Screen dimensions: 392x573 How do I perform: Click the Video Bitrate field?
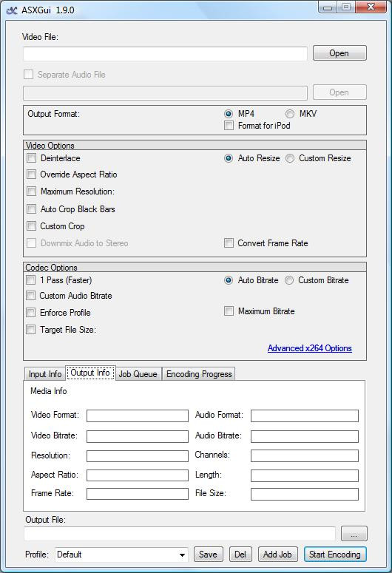(138, 436)
